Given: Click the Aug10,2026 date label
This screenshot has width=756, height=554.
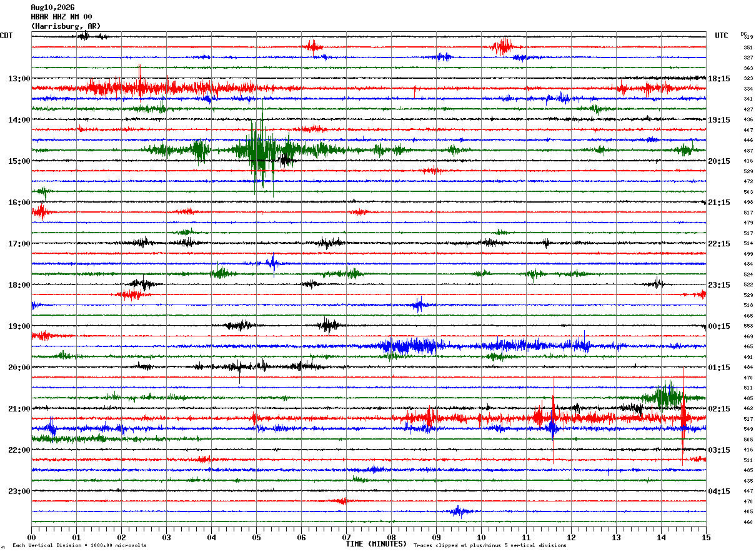Looking at the screenshot, I should point(52,8).
